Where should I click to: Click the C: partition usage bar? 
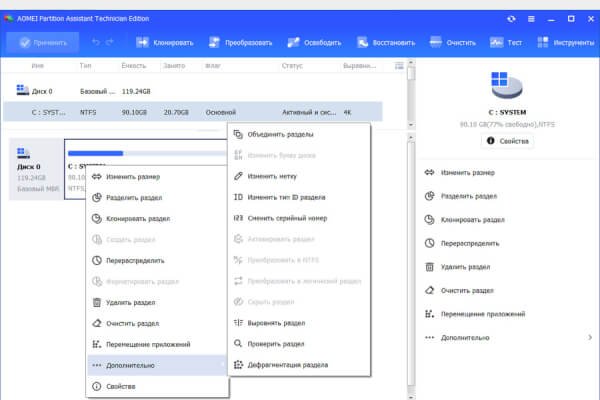click(147, 153)
